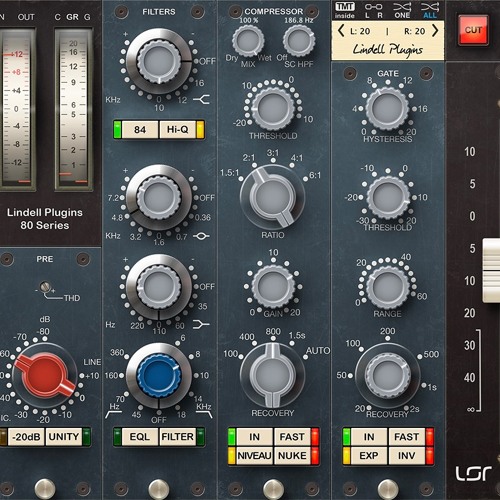500x500 pixels.
Task: Click the gate RANGE knob
Action: pos(387,287)
